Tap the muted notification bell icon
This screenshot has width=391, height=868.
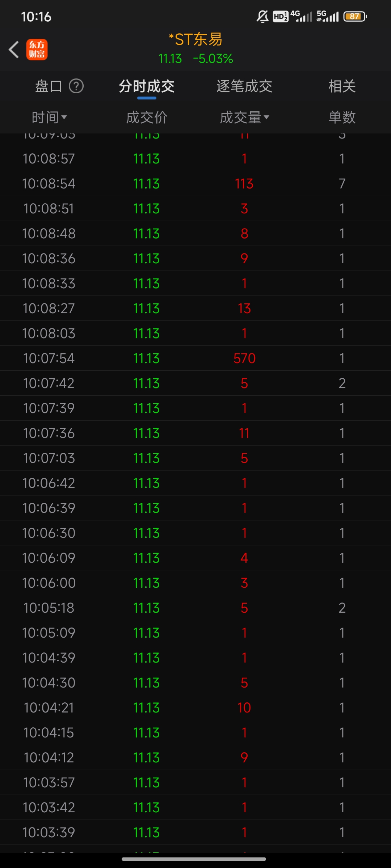coord(262,17)
